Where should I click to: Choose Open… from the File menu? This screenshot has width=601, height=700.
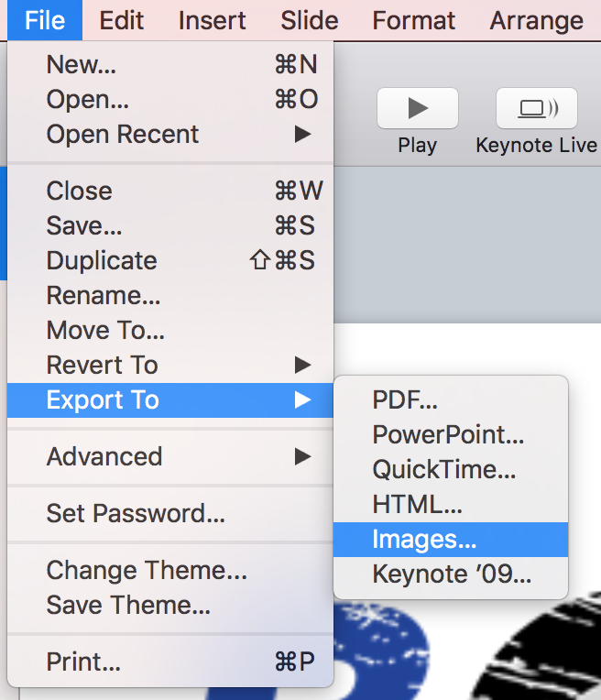click(x=170, y=99)
